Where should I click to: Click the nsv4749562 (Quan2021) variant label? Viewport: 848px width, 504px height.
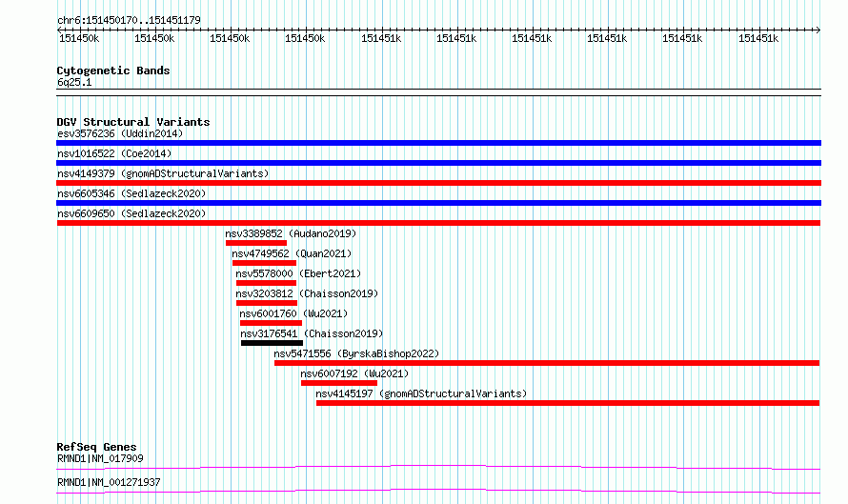point(292,253)
